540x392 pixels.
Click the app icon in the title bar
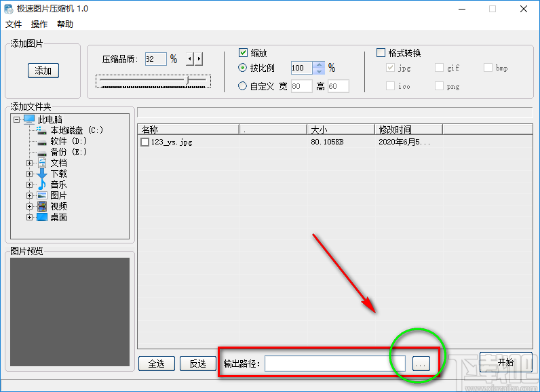click(x=9, y=9)
